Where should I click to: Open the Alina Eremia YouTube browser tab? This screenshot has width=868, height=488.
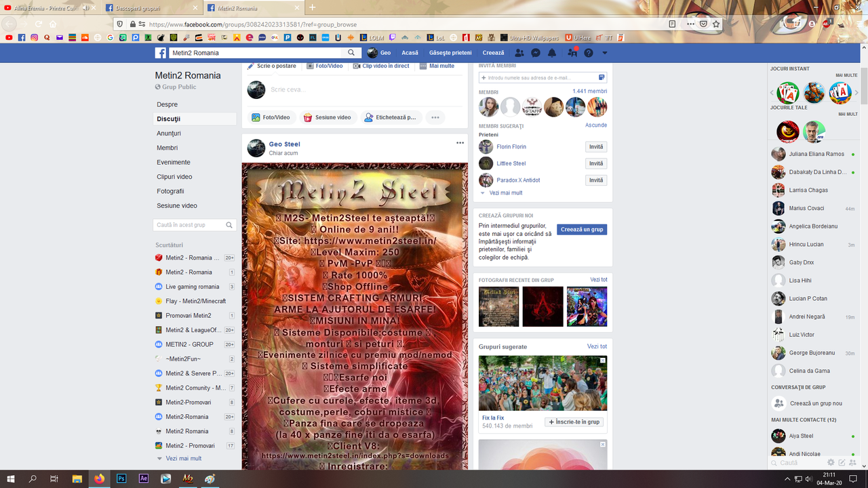pyautogui.click(x=49, y=7)
